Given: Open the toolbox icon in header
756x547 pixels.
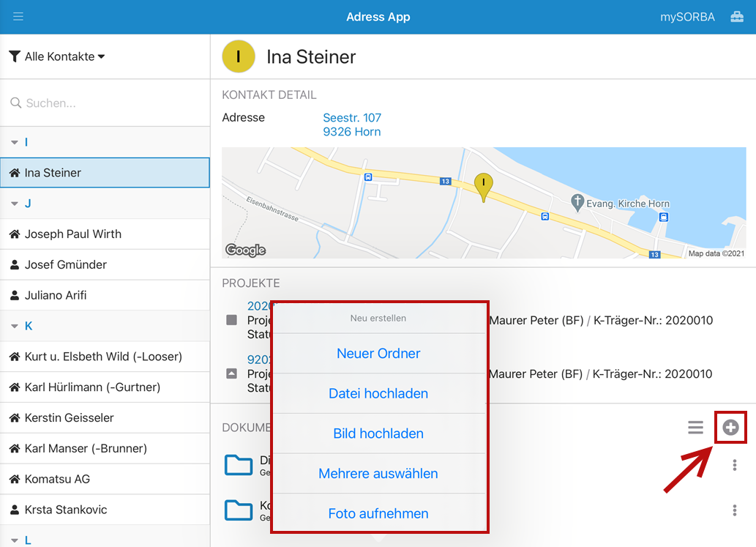Looking at the screenshot, I should click(x=737, y=17).
